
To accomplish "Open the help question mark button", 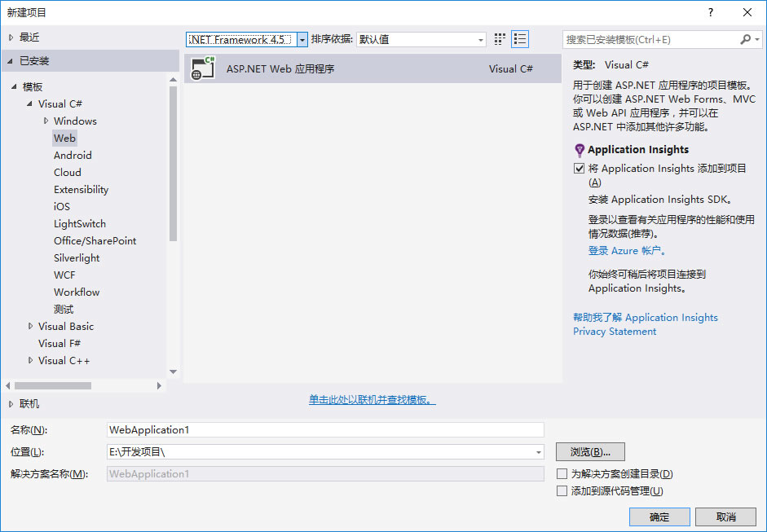I will pos(711,12).
